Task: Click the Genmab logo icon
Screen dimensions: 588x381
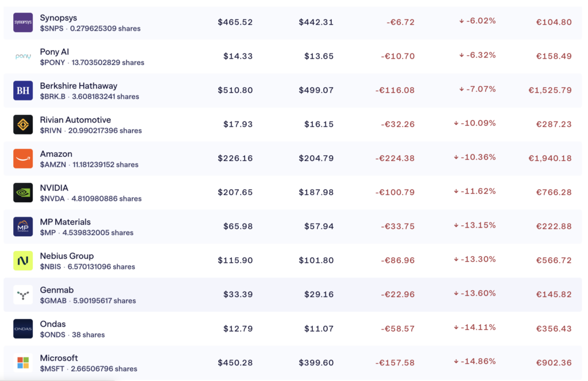Action: (23, 295)
